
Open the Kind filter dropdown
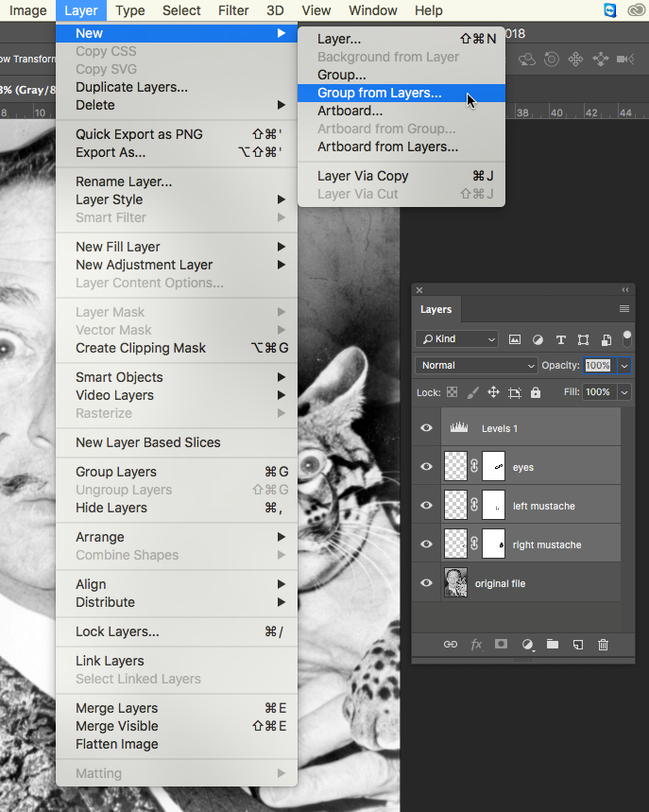[457, 339]
